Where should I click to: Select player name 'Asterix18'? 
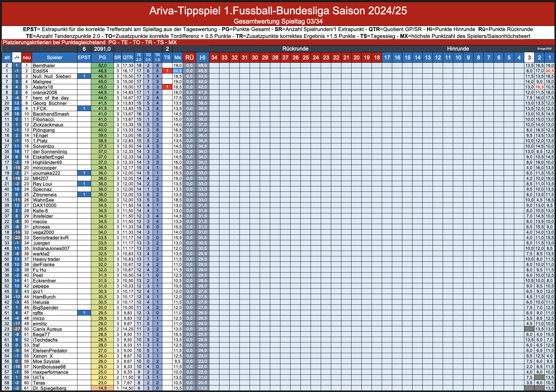tap(43, 87)
